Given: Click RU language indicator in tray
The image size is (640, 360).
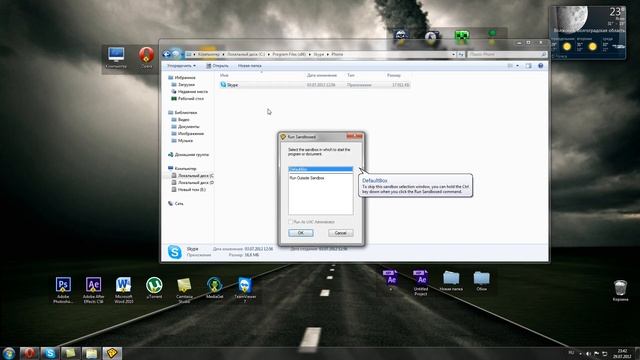Looking at the screenshot, I should (571, 353).
